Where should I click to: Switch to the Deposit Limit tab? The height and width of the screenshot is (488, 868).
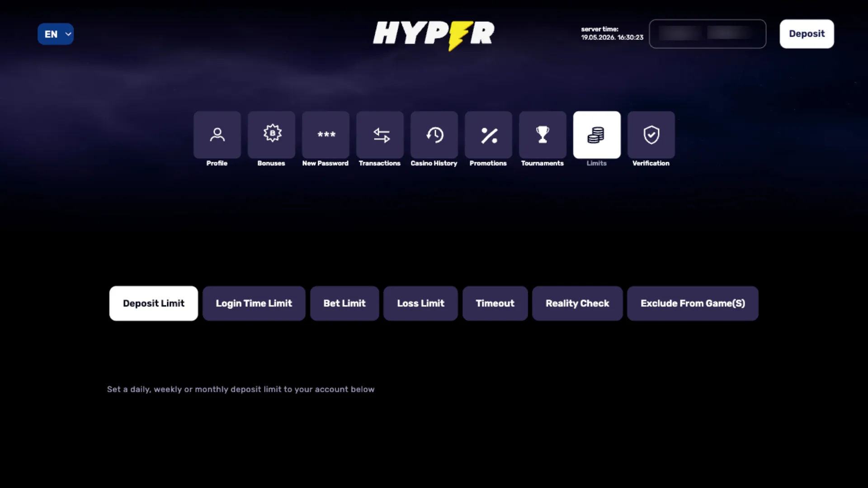[154, 303]
